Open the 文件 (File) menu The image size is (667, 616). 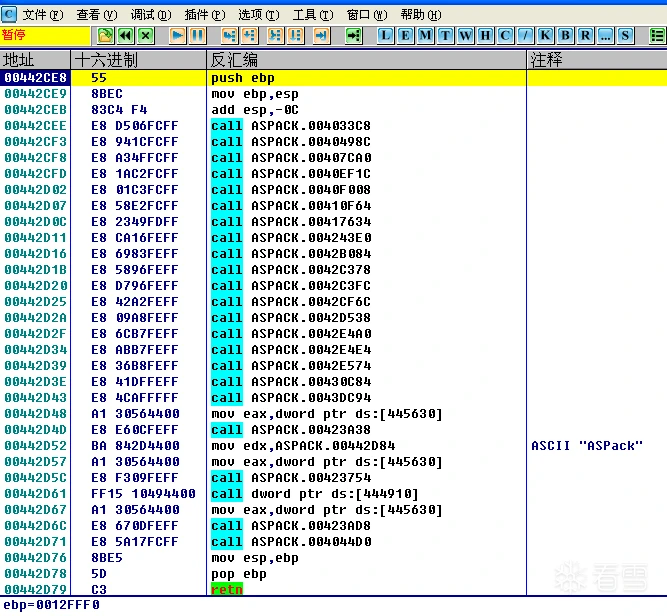coord(40,15)
